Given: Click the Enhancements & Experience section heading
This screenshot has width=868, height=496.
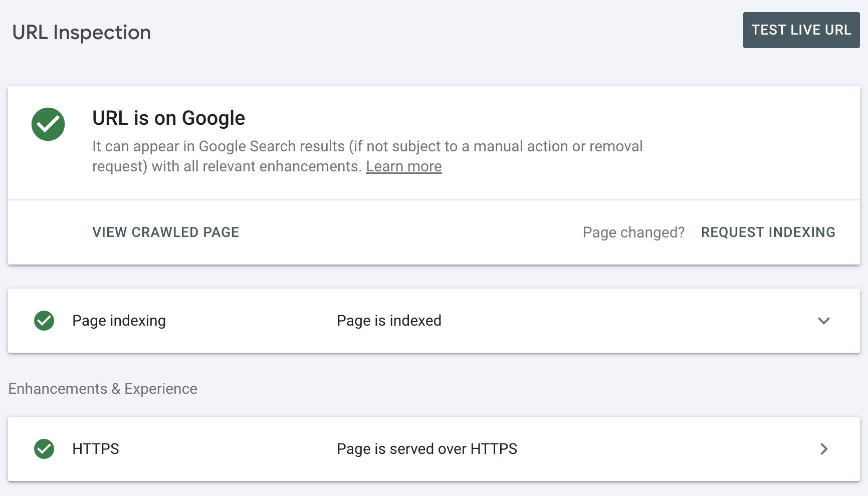Looking at the screenshot, I should [103, 389].
